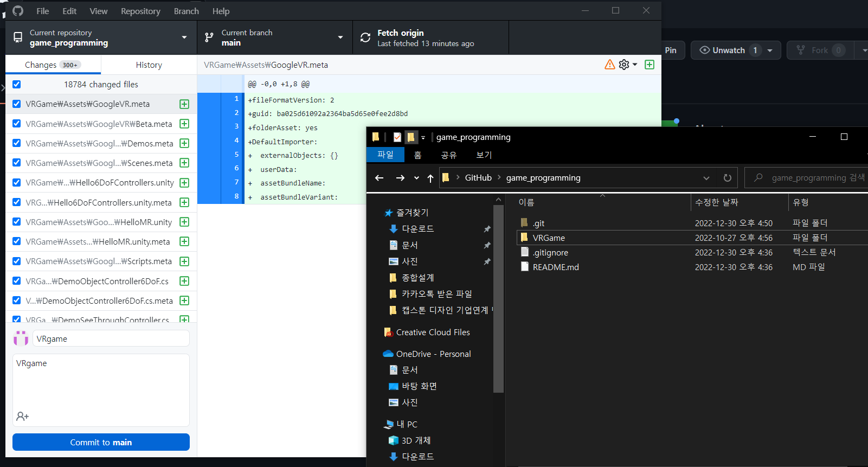The image size is (868, 467).
Task: Uncheck the Scripts.meta file checkbox
Action: pos(16,261)
